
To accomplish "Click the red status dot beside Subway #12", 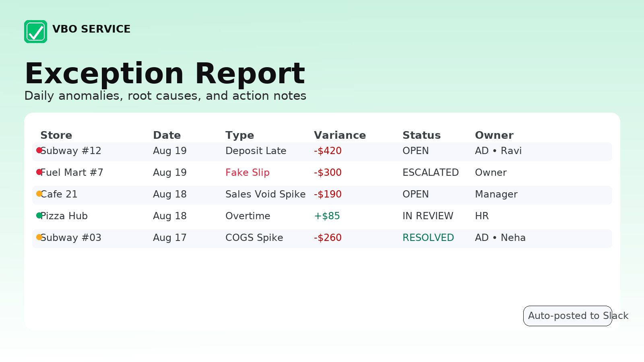I will tap(39, 150).
